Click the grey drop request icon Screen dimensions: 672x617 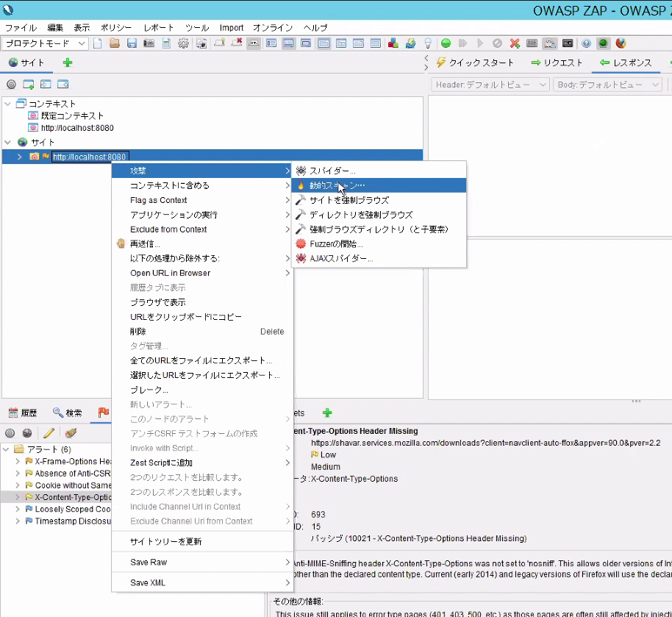pos(497,43)
